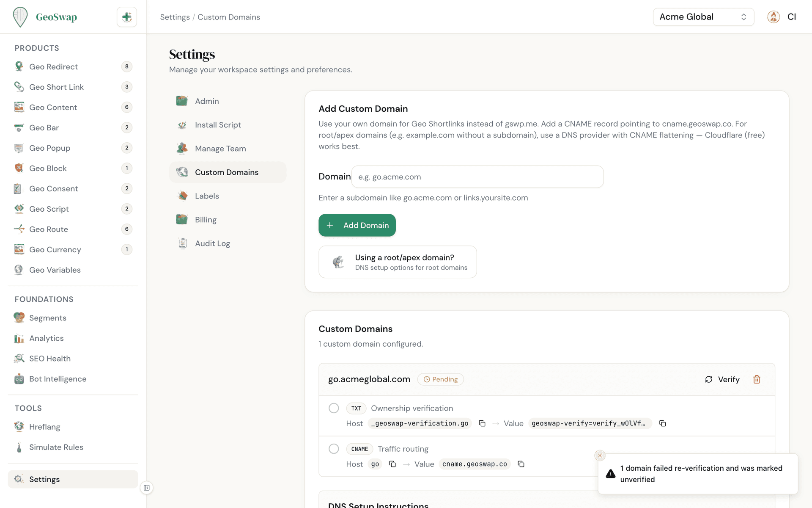Select the Traffic routing status circle
The image size is (812, 508).
pyautogui.click(x=334, y=449)
